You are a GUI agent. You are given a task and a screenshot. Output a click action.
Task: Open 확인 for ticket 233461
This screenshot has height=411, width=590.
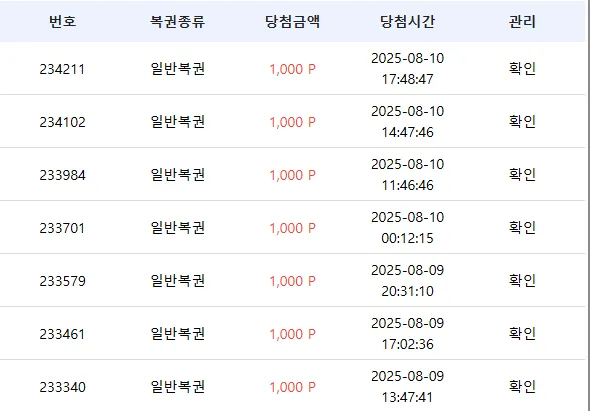522,333
